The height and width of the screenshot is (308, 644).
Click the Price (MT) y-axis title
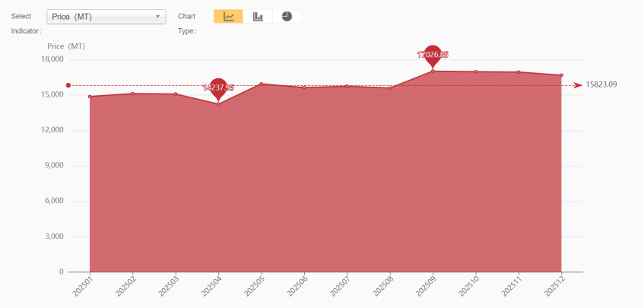click(66, 46)
